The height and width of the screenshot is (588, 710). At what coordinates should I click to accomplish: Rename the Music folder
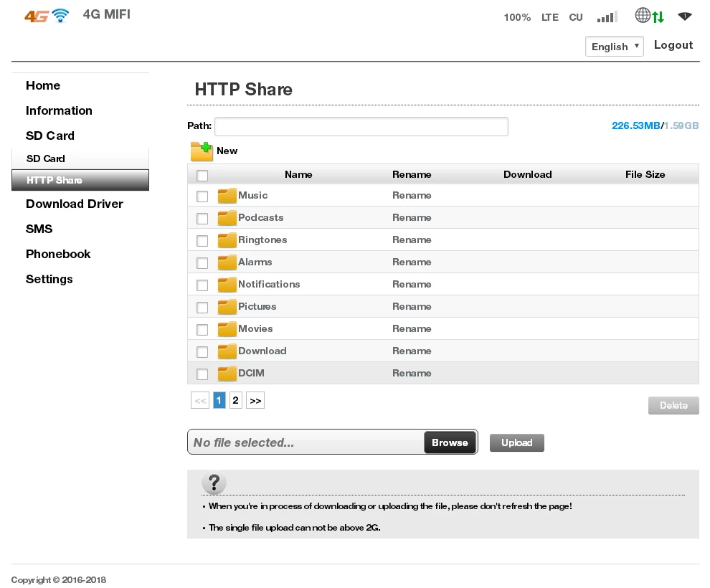412,196
